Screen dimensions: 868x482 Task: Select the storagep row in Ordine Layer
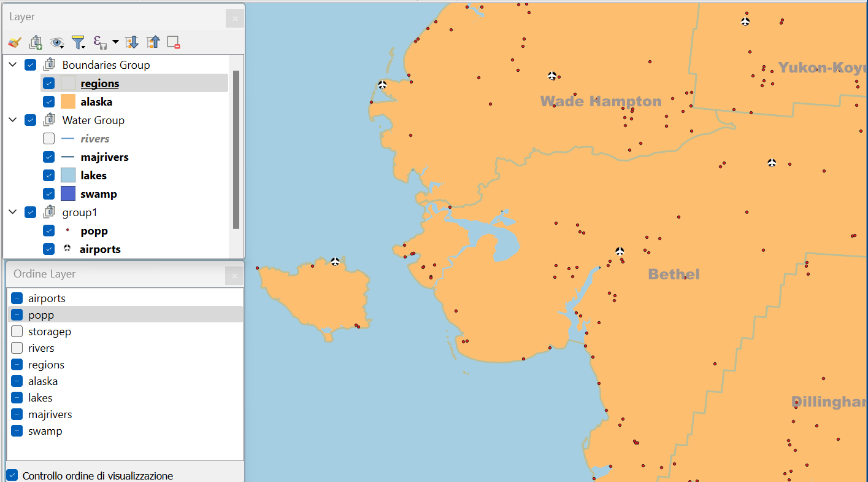tap(125, 332)
